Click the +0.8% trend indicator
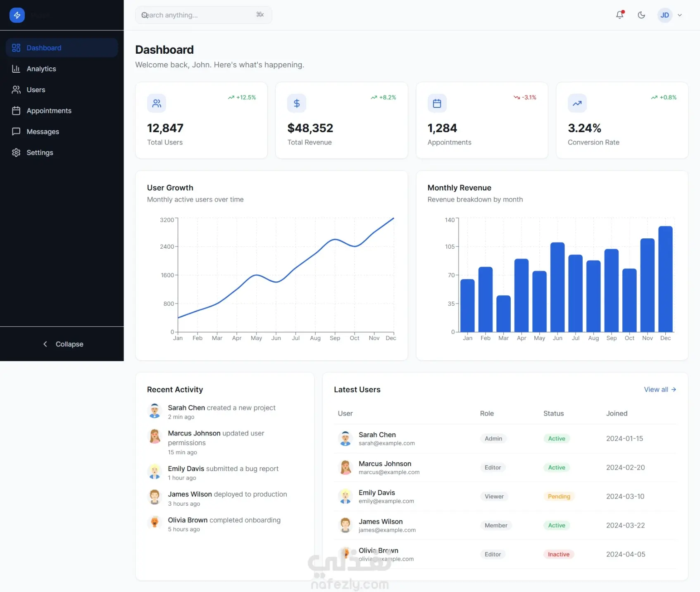This screenshot has width=700, height=592. (x=664, y=97)
